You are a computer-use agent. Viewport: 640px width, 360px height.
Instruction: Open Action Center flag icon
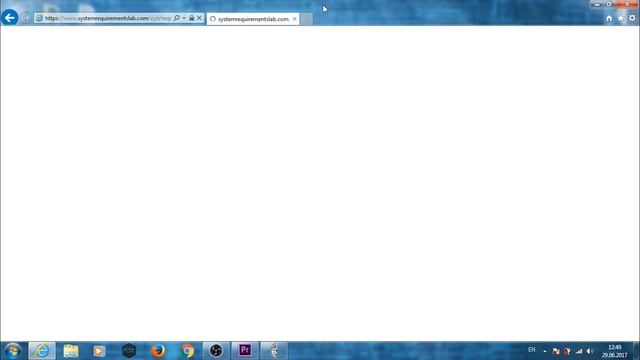tap(556, 351)
